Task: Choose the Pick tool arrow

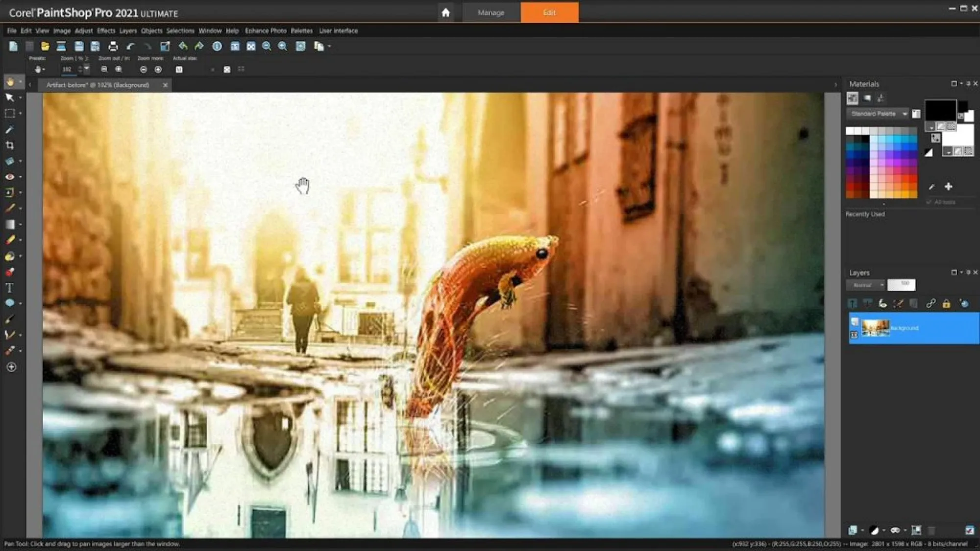Action: pos(9,97)
